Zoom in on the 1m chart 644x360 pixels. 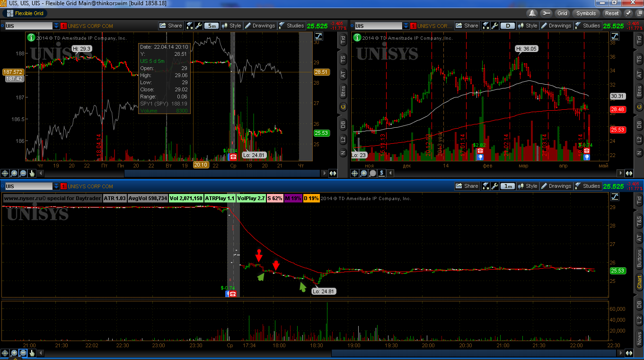click(14, 353)
